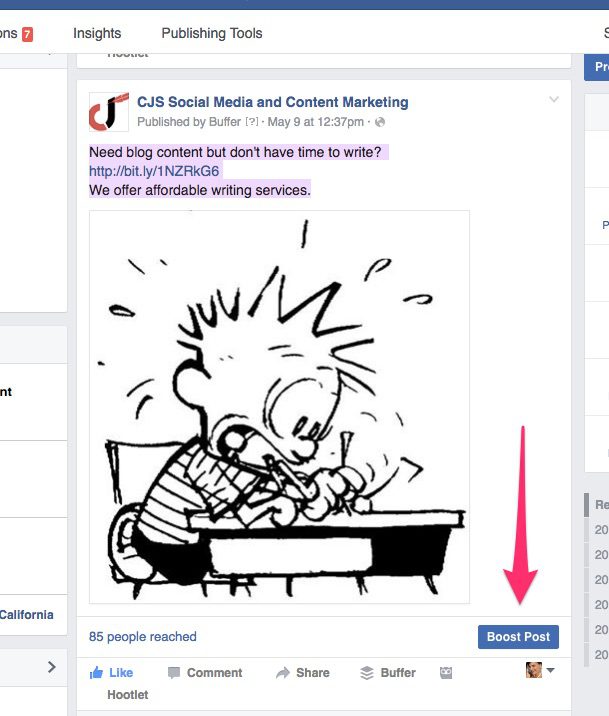Click the CJS page logo avatar

click(109, 112)
